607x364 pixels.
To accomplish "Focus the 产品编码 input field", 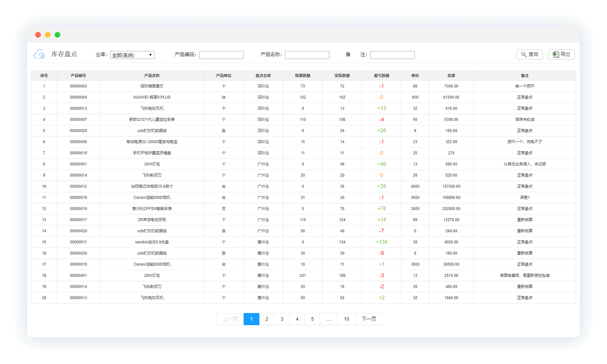I will tap(221, 55).
